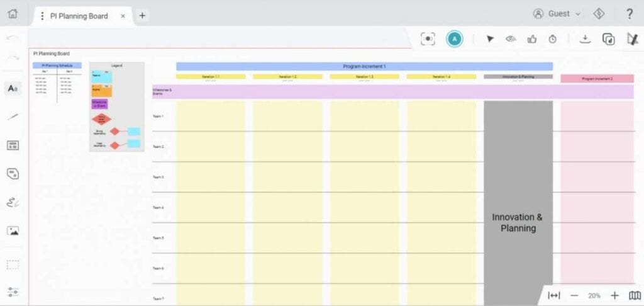Click the orange Feature swatch in Legend
The width and height of the screenshot is (644, 306).
(x=102, y=91)
